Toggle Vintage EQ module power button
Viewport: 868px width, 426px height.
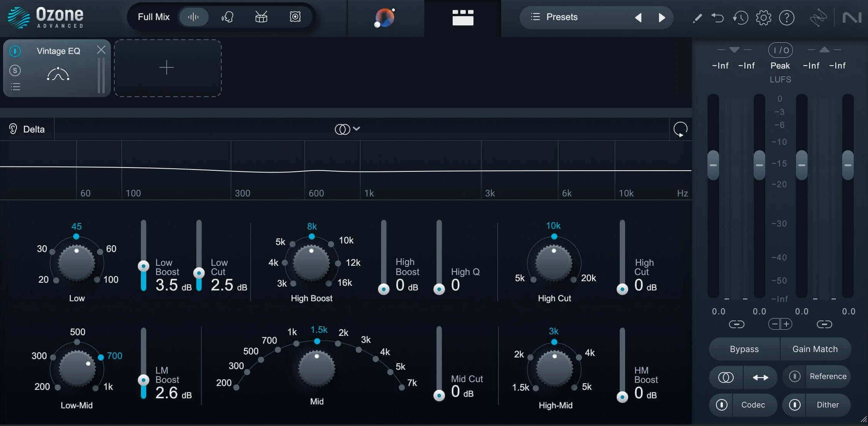click(15, 51)
